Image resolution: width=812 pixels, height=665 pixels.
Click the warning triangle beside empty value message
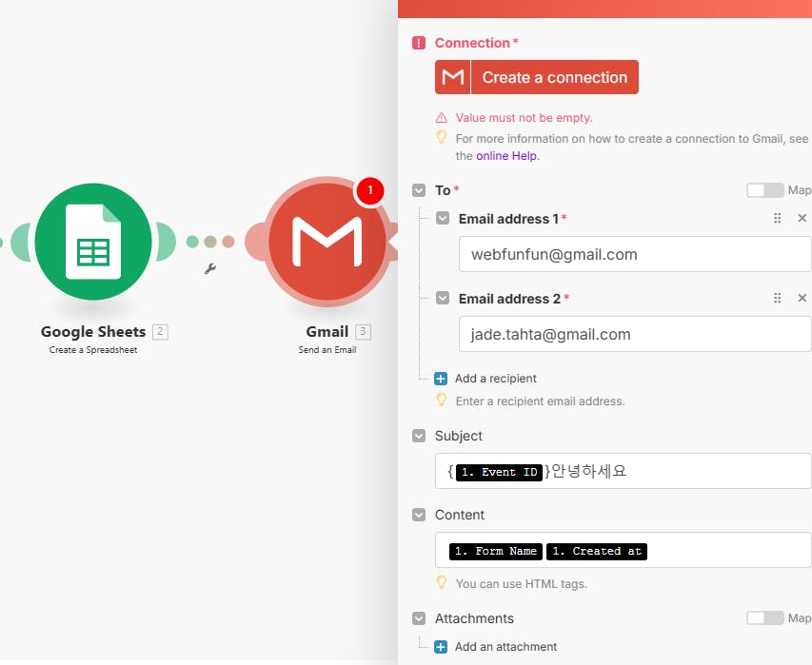coord(441,118)
